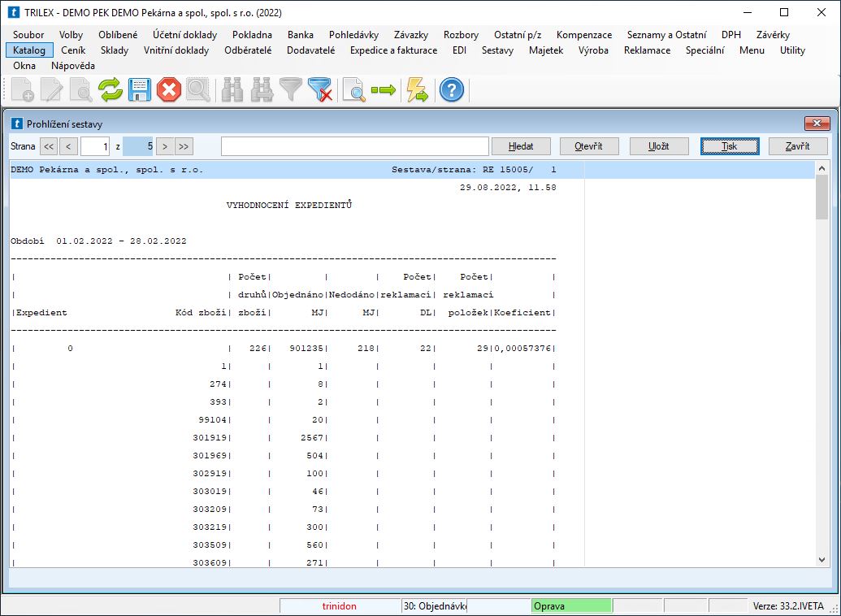Viewport: 841px width, 616px height.
Task: Go to last page with >> button
Action: tap(184, 146)
